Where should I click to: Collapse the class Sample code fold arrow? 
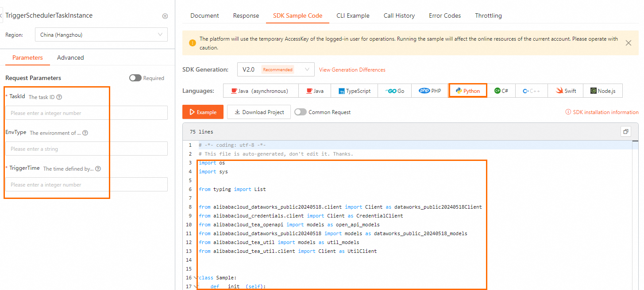[195, 278]
